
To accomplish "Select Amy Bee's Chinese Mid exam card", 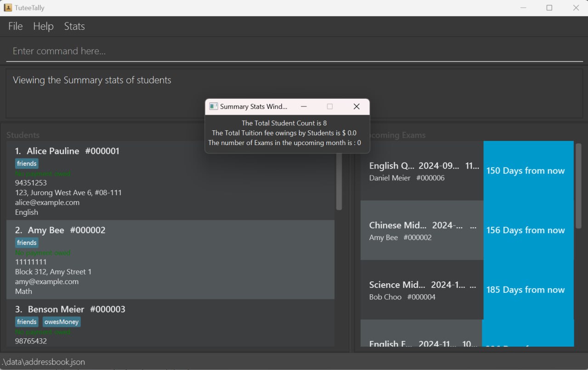I will tap(422, 230).
